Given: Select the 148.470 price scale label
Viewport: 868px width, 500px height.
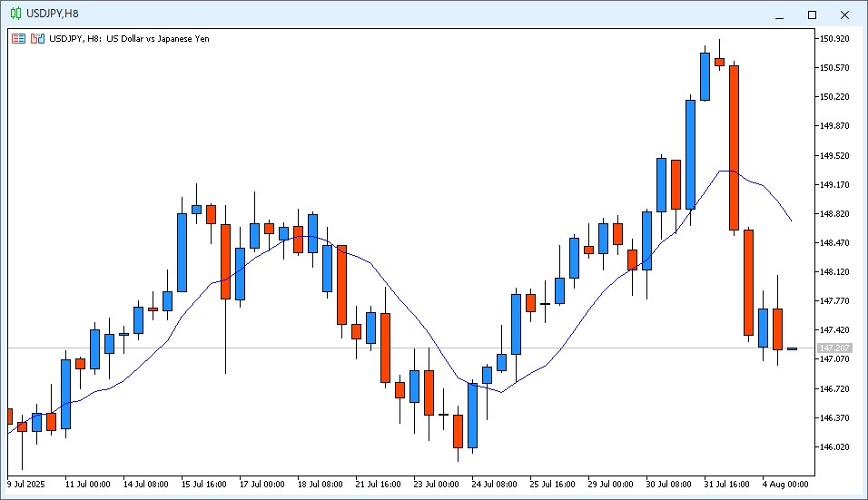Looking at the screenshot, I should click(x=834, y=242).
